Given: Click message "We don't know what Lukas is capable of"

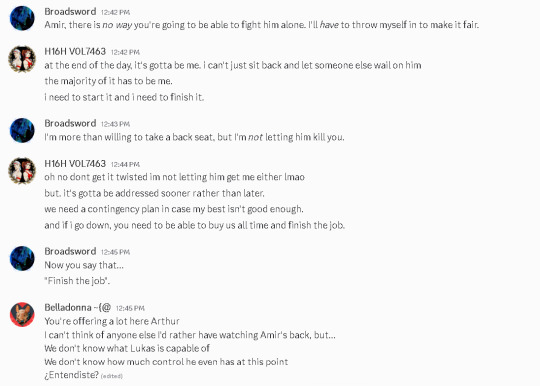Looking at the screenshot, I should 127,348.
